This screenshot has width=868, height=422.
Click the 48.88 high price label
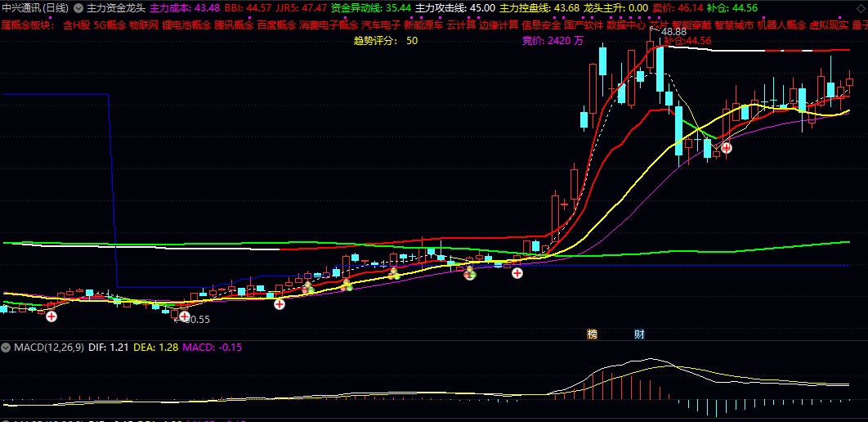pyautogui.click(x=673, y=32)
